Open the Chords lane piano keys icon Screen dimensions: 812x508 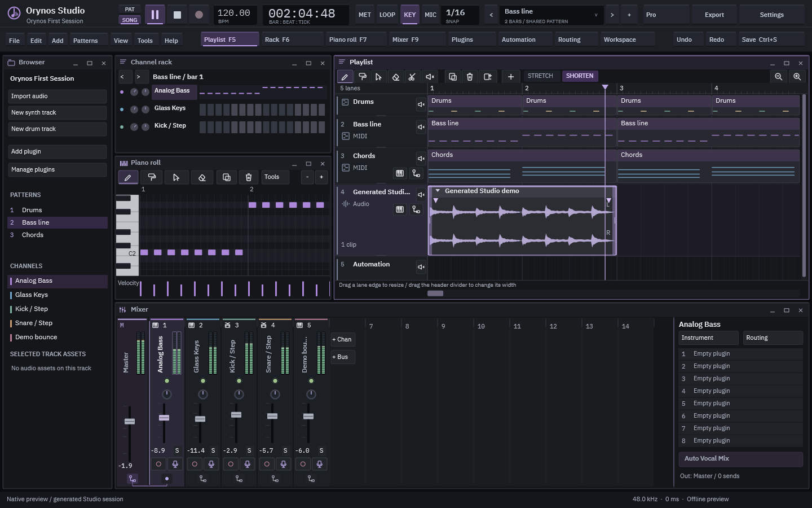coord(400,173)
